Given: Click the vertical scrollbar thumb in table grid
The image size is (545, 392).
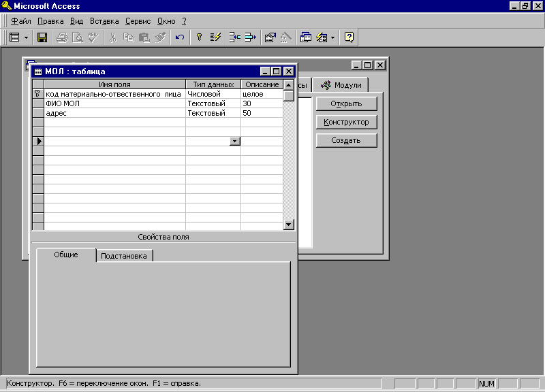Looking at the screenshot, I should point(288,95).
